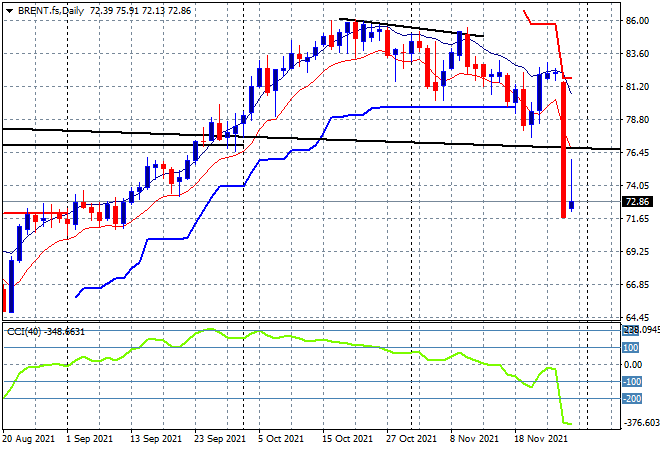Select the descending black trendline at the top
660x450 pixels.
click(411, 27)
